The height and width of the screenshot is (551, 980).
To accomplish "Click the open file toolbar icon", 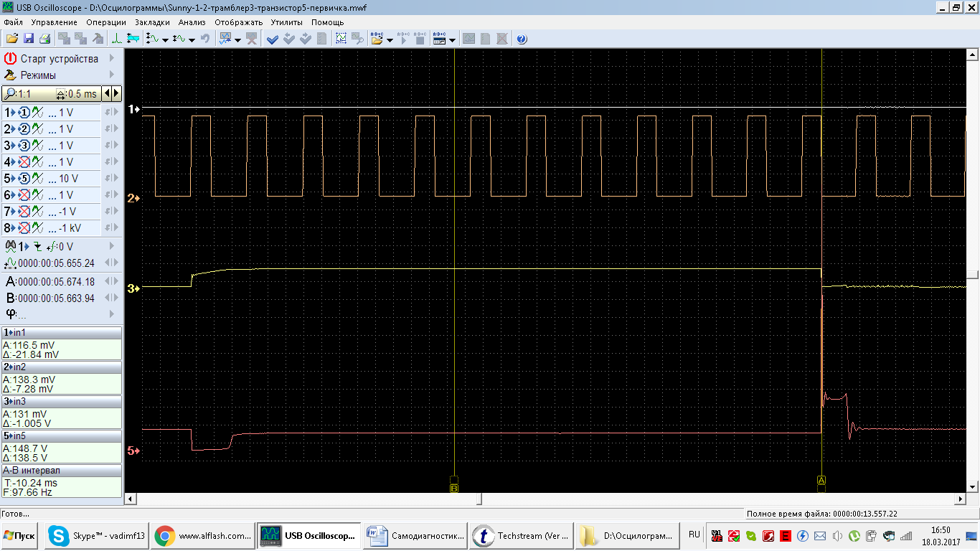I will click(11, 39).
